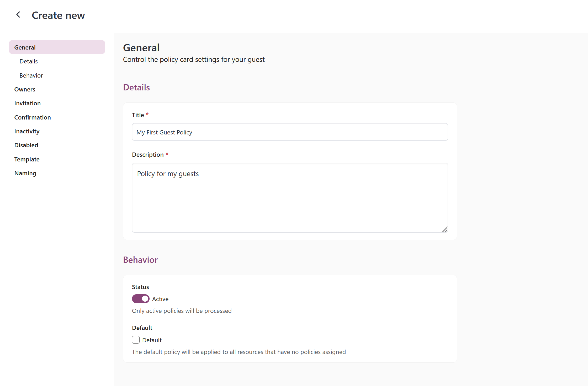The image size is (588, 386).
Task: Open the Naming settings
Action: 25,173
